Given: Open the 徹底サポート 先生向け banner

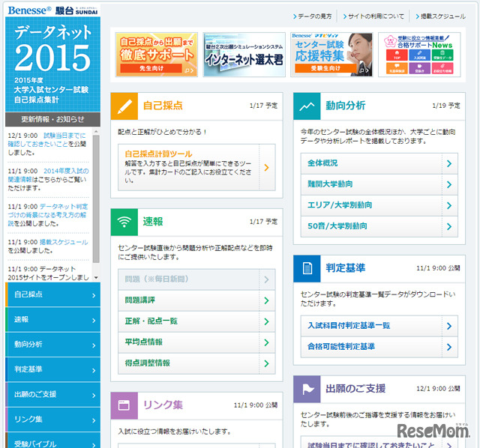Looking at the screenshot, I should 157,55.
